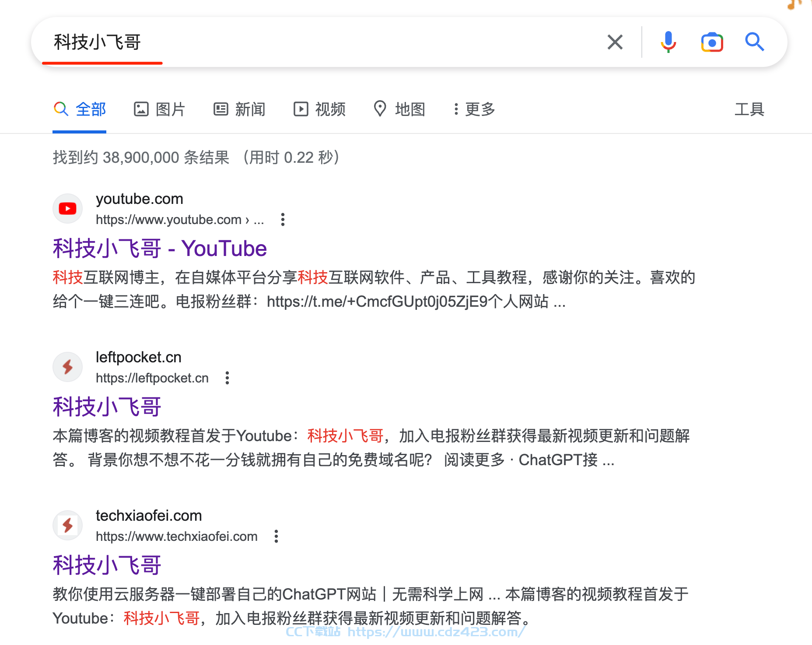812x645 pixels.
Task: Click the youtube.com site name
Action: (140, 199)
